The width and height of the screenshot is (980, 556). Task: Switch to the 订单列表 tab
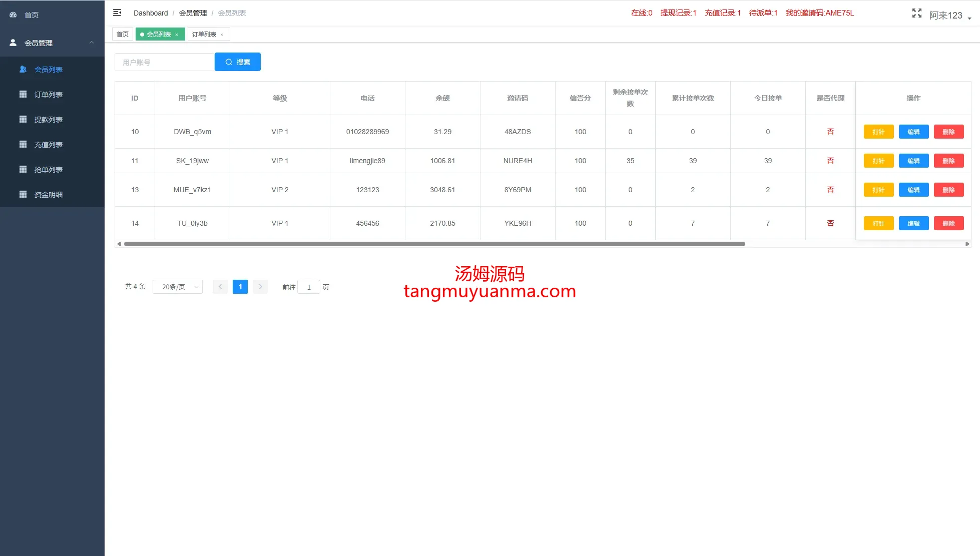point(204,35)
